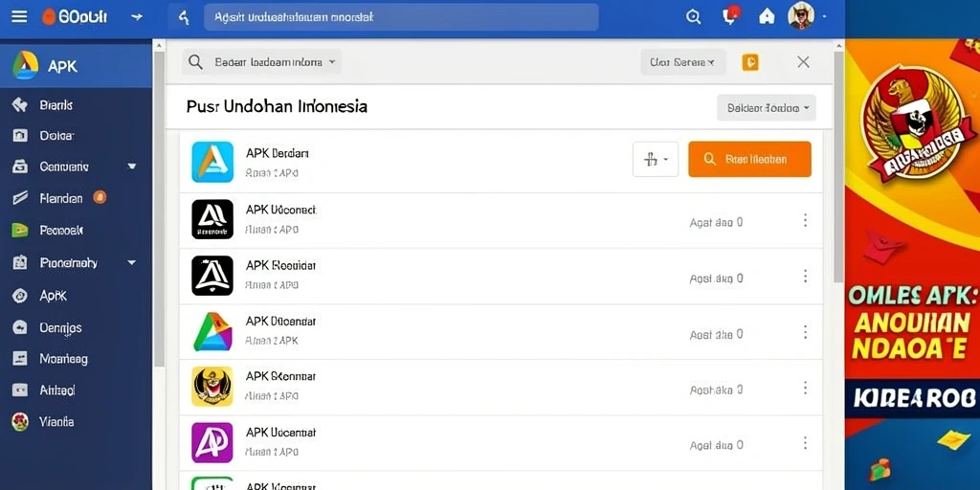Click the Pusr Undohan Indonesia heading
This screenshot has height=490, width=980.
277,106
